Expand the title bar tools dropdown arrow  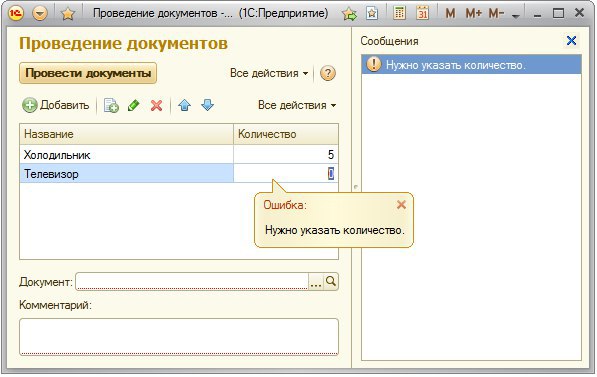point(516,16)
